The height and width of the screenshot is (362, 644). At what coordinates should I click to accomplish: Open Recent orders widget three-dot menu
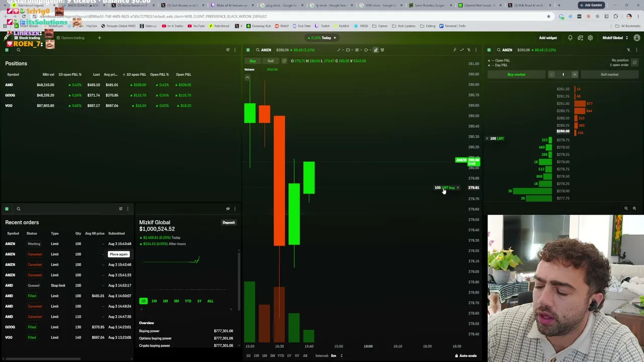click(x=127, y=209)
